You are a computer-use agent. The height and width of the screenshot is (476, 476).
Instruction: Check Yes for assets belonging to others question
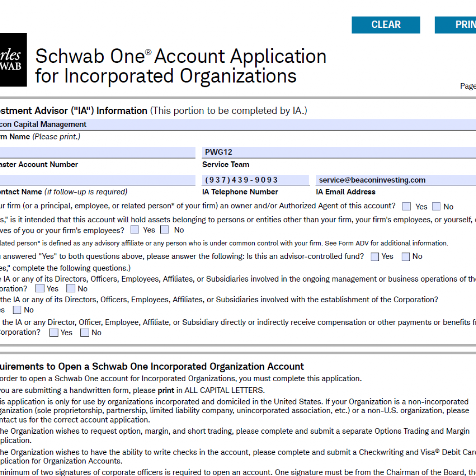[x=134, y=230]
